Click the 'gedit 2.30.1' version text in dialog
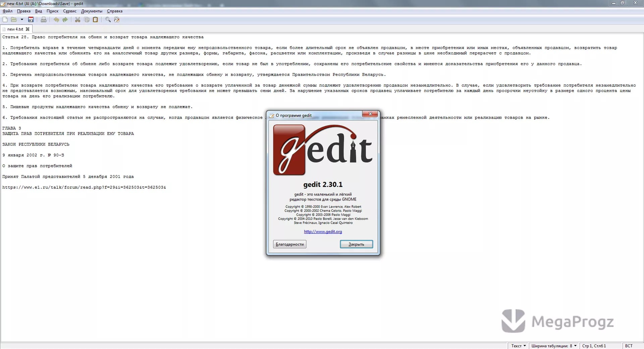Image resolution: width=644 pixels, height=349 pixels. [x=323, y=185]
